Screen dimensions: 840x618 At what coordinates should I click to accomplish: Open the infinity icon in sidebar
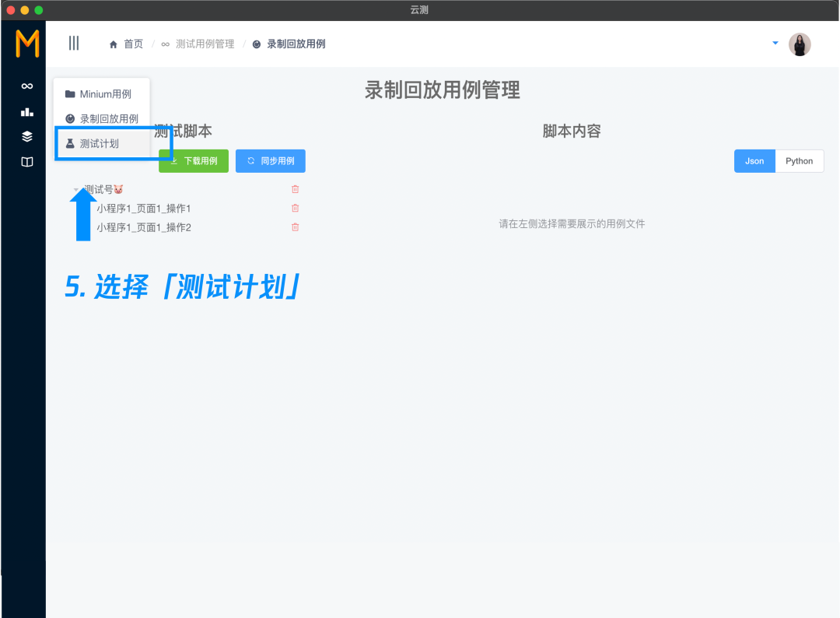pyautogui.click(x=26, y=86)
